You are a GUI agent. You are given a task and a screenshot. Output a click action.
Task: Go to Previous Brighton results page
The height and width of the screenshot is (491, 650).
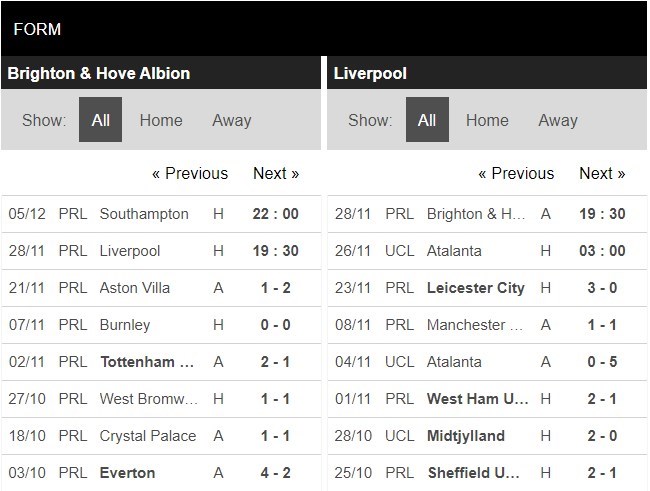point(190,173)
